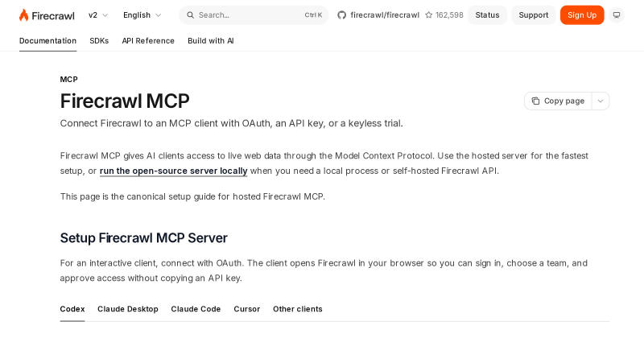The height and width of the screenshot is (338, 644).
Task: Focus the Search input field
Action: (x=254, y=15)
